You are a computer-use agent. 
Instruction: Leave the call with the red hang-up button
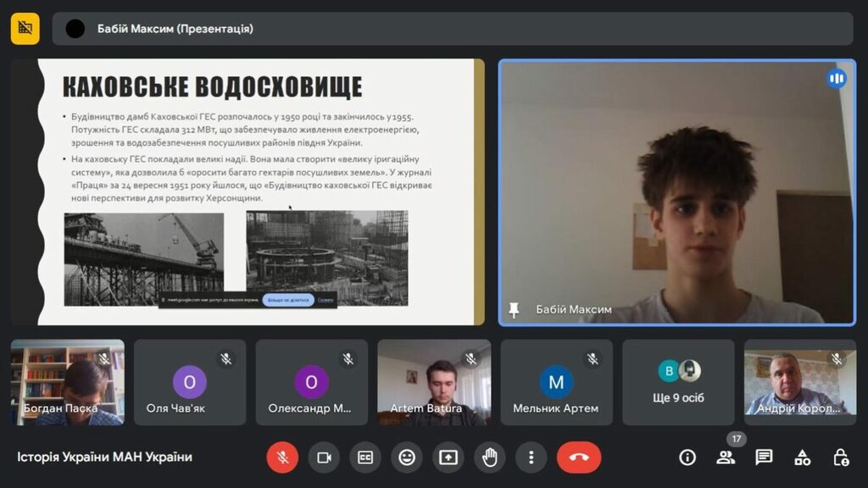tap(579, 457)
